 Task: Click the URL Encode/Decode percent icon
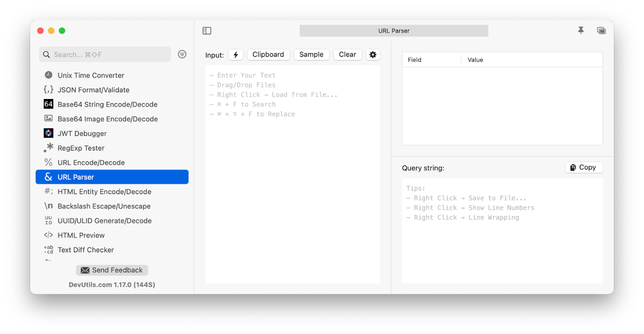48,162
